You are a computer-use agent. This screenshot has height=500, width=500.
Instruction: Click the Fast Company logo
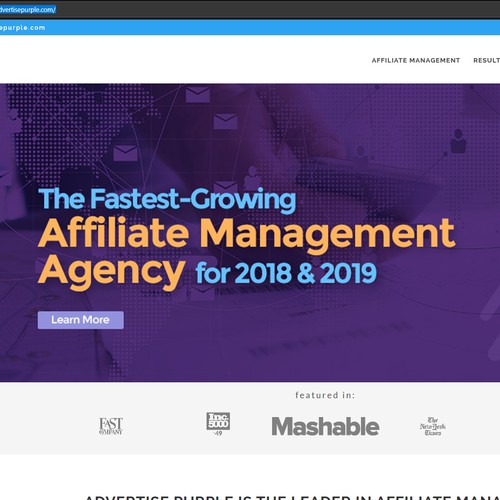(x=111, y=426)
